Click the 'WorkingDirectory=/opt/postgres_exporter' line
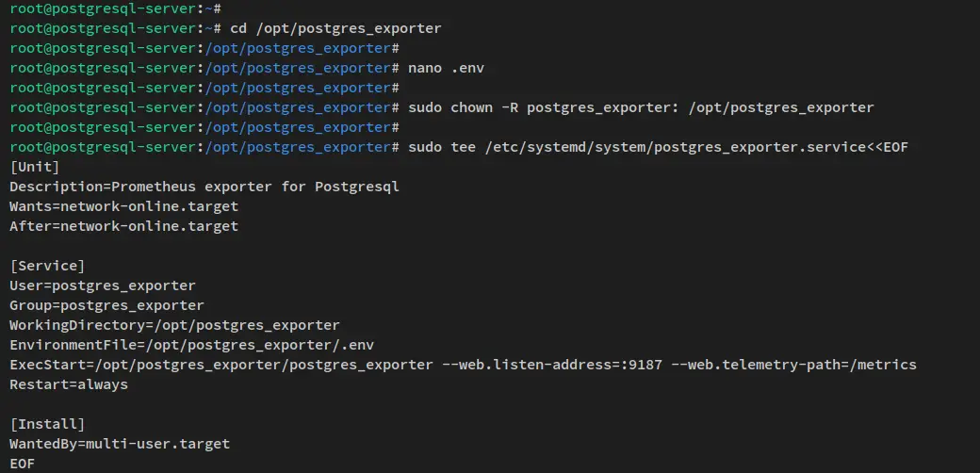Screen dimensions: 980x473 [174, 325]
